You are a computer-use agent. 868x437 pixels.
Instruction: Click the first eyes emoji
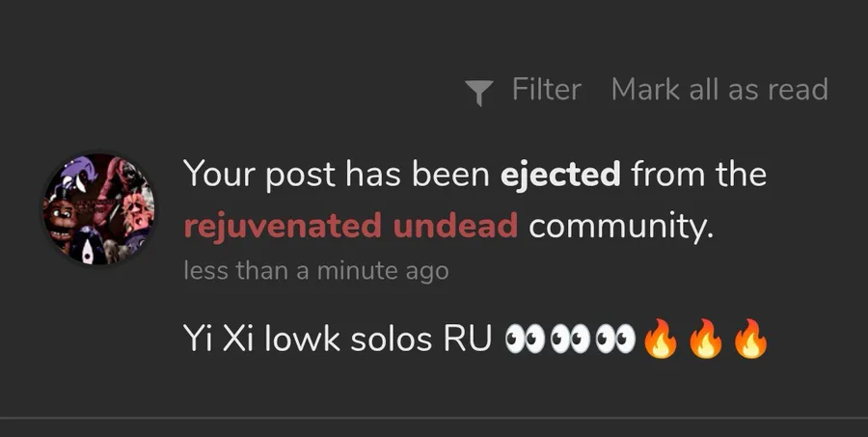pos(525,339)
